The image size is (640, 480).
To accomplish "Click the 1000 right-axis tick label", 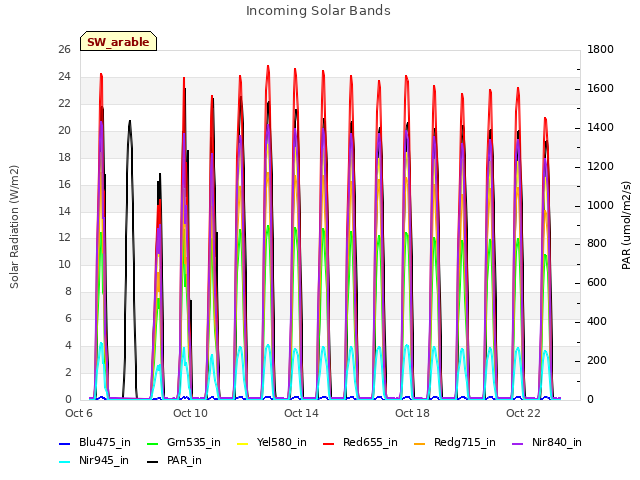I will (600, 205).
